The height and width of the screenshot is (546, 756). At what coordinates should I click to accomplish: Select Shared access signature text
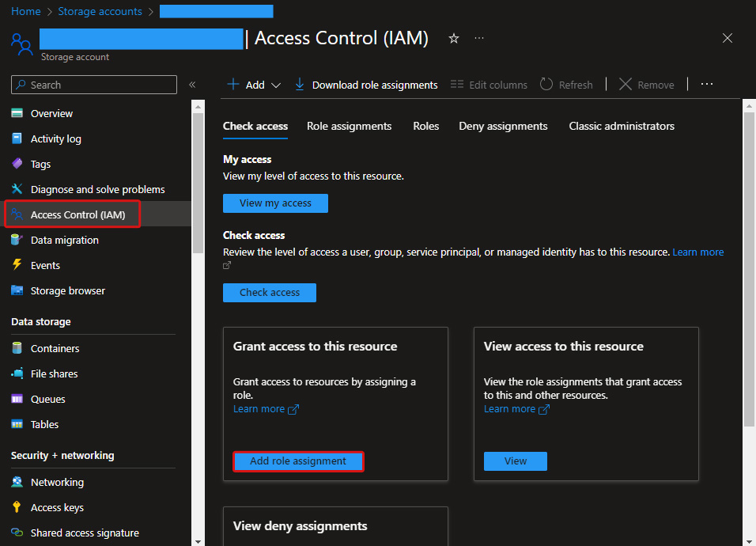point(85,533)
